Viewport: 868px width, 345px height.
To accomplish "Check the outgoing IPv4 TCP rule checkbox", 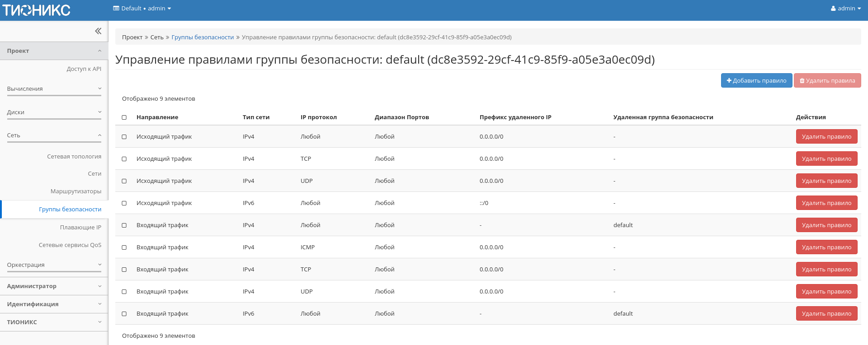I will tap(124, 159).
